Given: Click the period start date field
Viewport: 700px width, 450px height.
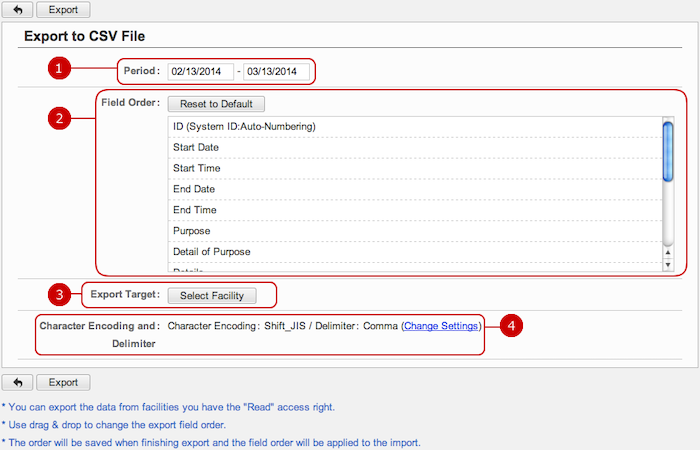Looking at the screenshot, I should pos(200,72).
